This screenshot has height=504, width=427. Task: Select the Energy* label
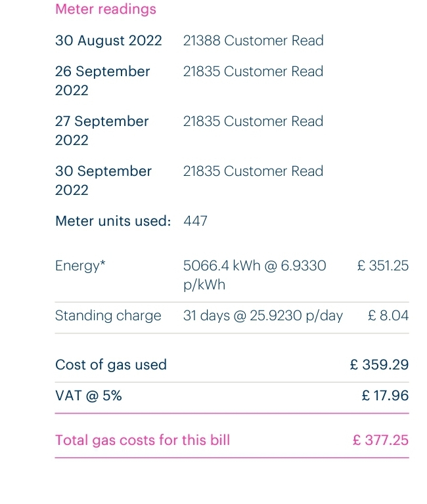[x=80, y=266]
